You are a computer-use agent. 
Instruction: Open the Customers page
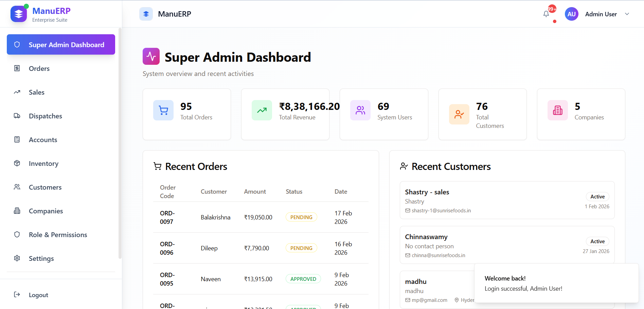click(45, 187)
